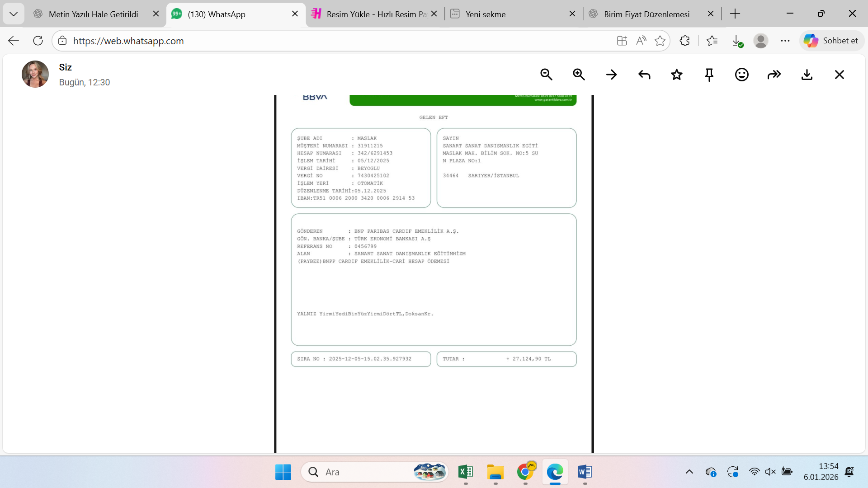Open the battery status tray icon
Viewport: 868px width, 488px height.
(x=787, y=472)
